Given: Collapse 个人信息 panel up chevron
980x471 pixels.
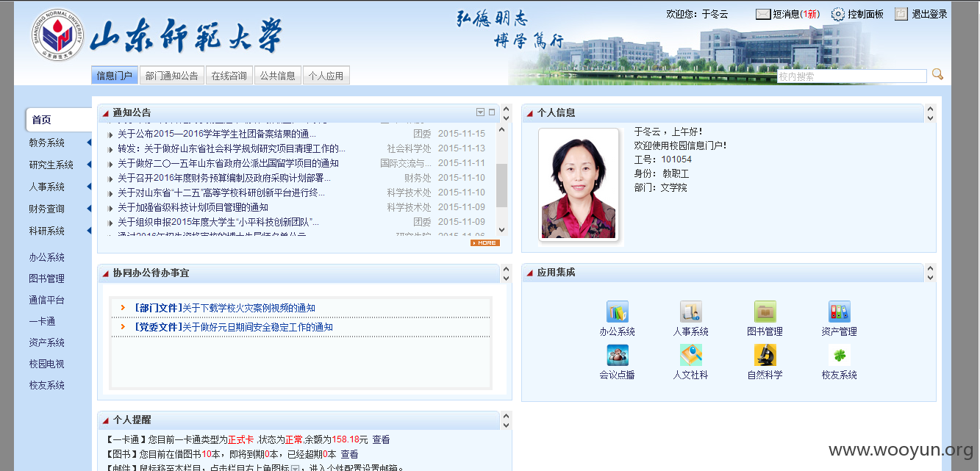Looking at the screenshot, I should (x=930, y=109).
